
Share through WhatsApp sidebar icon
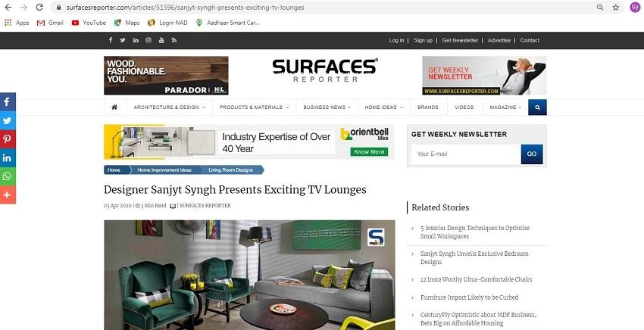coord(8,176)
